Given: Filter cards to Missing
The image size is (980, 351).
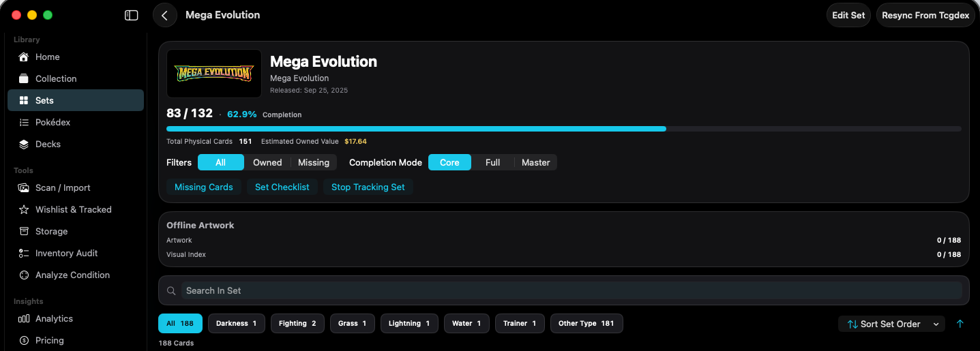Looking at the screenshot, I should point(314,162).
